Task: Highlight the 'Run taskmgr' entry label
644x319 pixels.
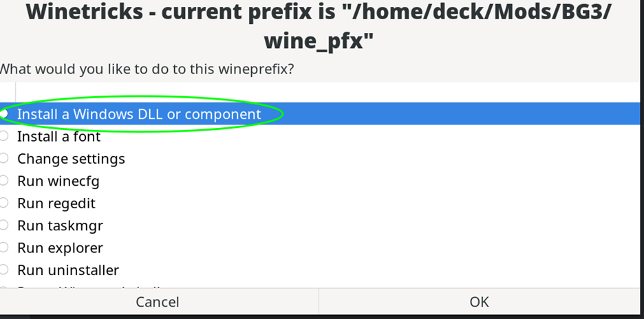Action: coord(60,225)
